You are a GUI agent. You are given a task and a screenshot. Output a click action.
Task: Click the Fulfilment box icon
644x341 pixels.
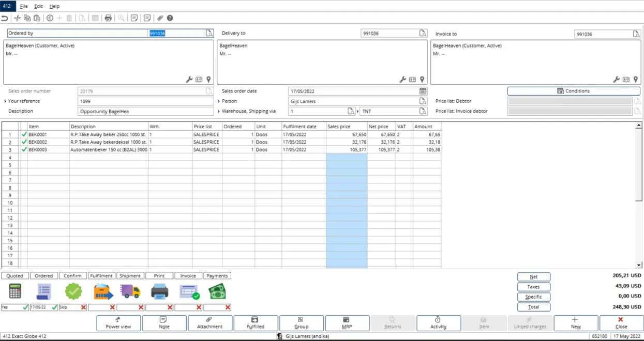pos(102,292)
